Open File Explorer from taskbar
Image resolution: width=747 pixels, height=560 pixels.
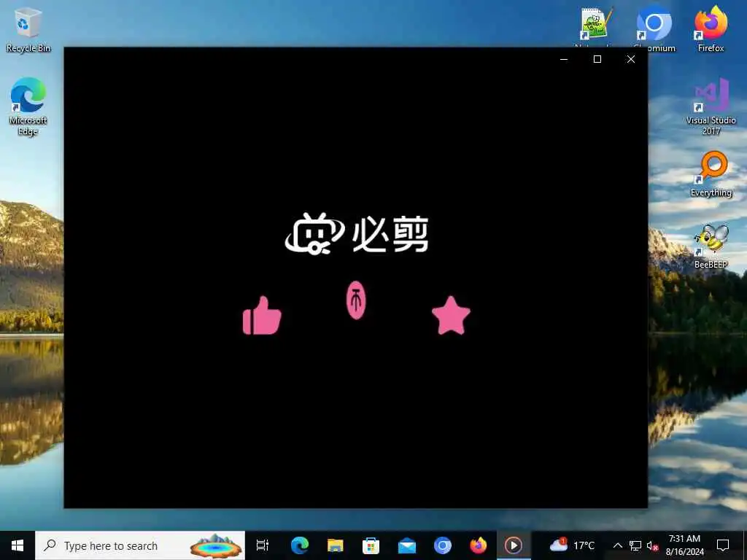point(336,545)
